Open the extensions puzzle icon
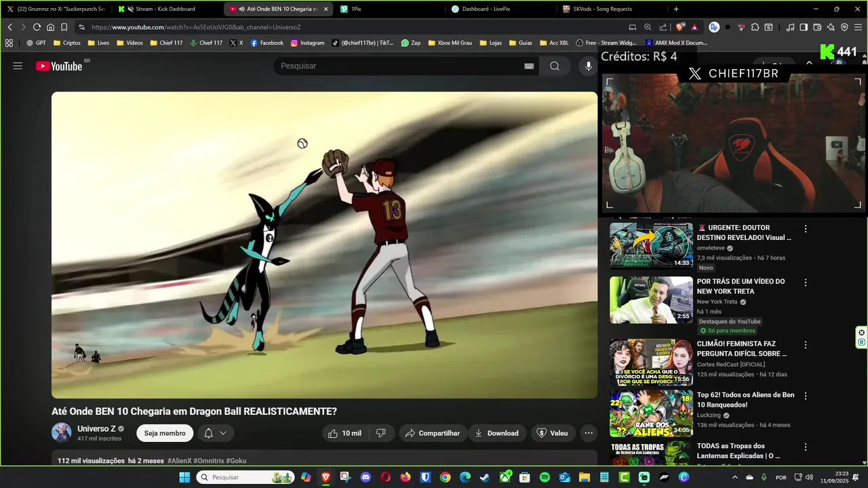The width and height of the screenshot is (868, 488). pyautogui.click(x=755, y=27)
